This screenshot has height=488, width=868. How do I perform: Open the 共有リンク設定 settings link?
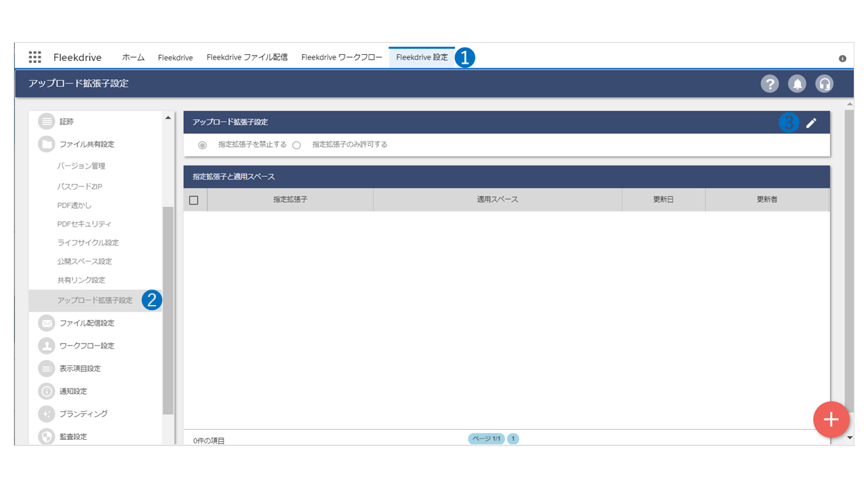point(81,280)
